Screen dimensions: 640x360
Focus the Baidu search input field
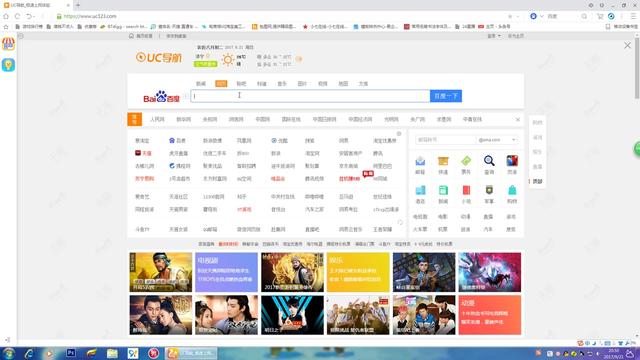[x=310, y=96]
